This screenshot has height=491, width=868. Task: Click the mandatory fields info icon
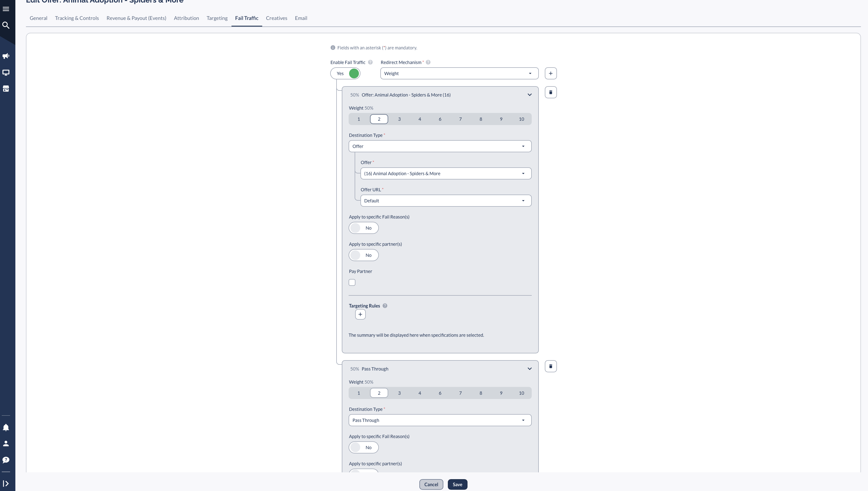(x=333, y=48)
